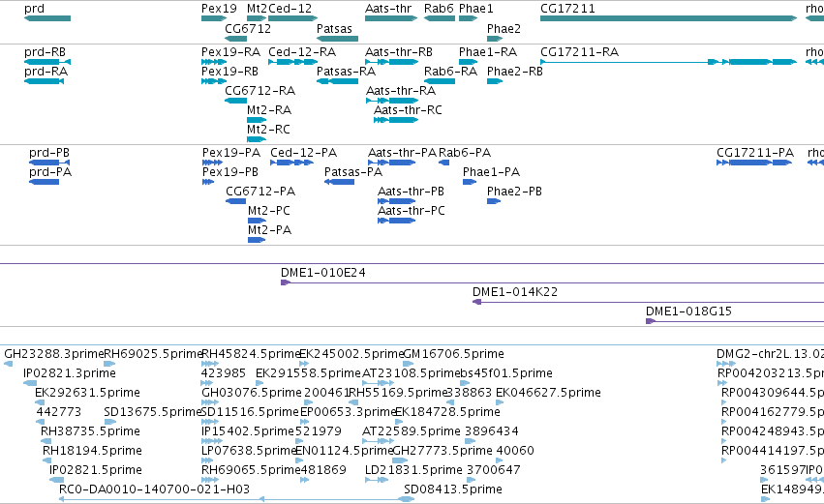Click BAC clone DME1-010E24
The width and height of the screenshot is (824, 504).
(323, 273)
